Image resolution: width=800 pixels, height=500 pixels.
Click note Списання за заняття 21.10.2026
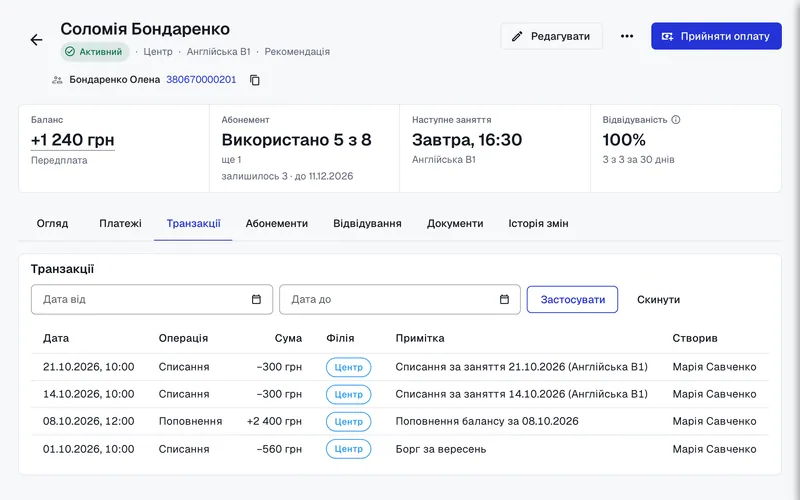pos(521,367)
